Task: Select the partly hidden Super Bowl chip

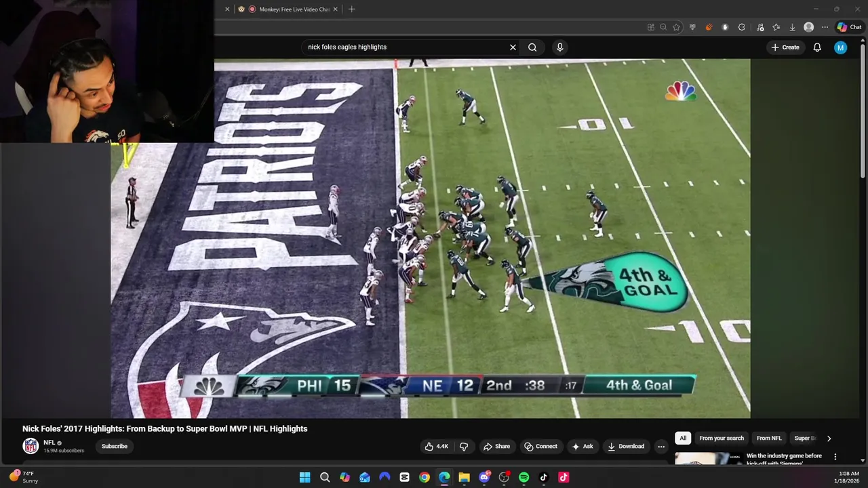Action: coord(804,438)
